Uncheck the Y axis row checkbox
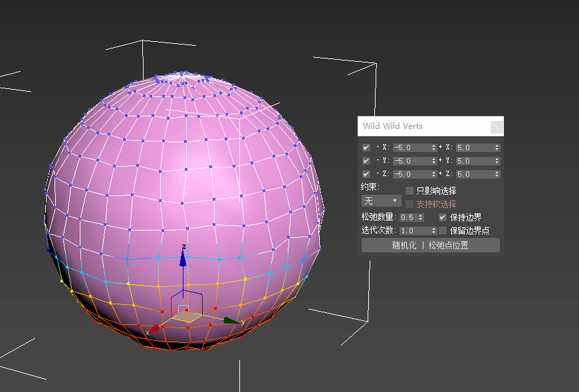 pyautogui.click(x=366, y=161)
